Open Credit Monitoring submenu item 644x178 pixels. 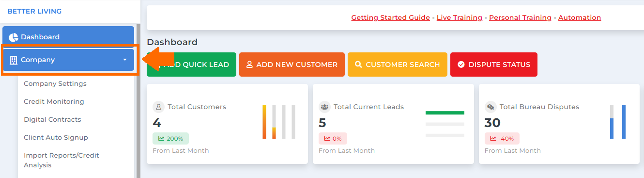tap(54, 101)
